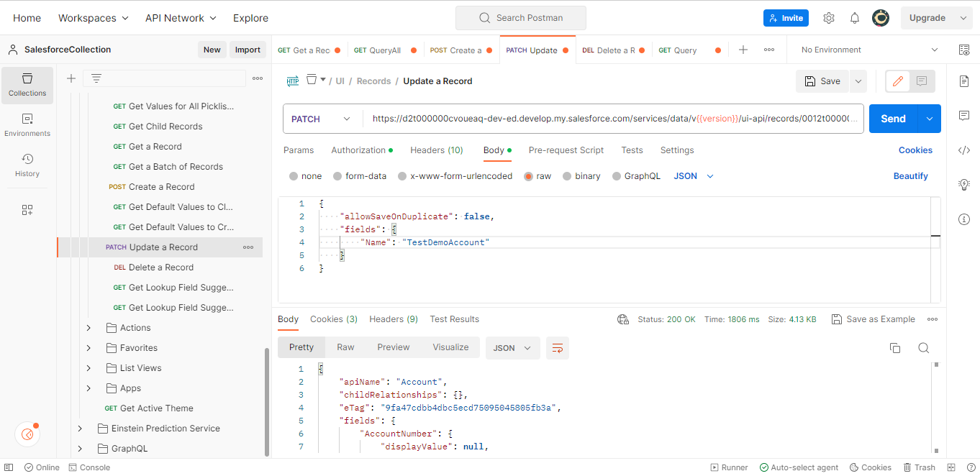Click the Beautify link
Viewport: 980px width, 476px height.
click(911, 176)
